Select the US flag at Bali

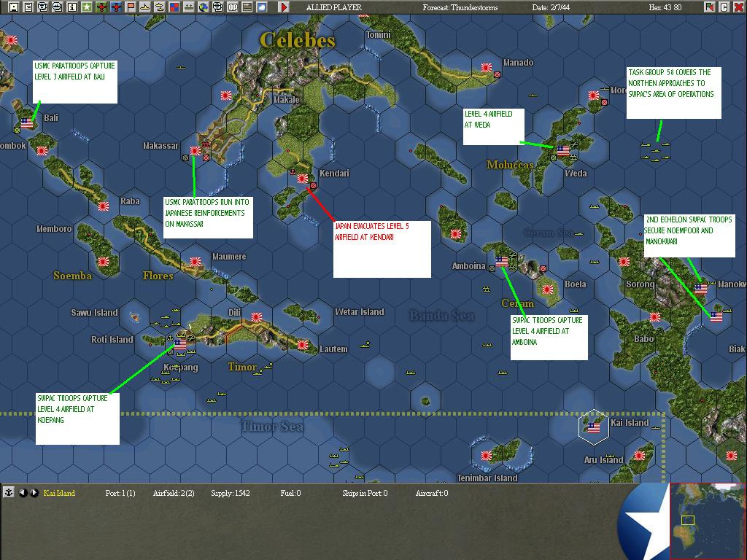pyautogui.click(x=27, y=122)
